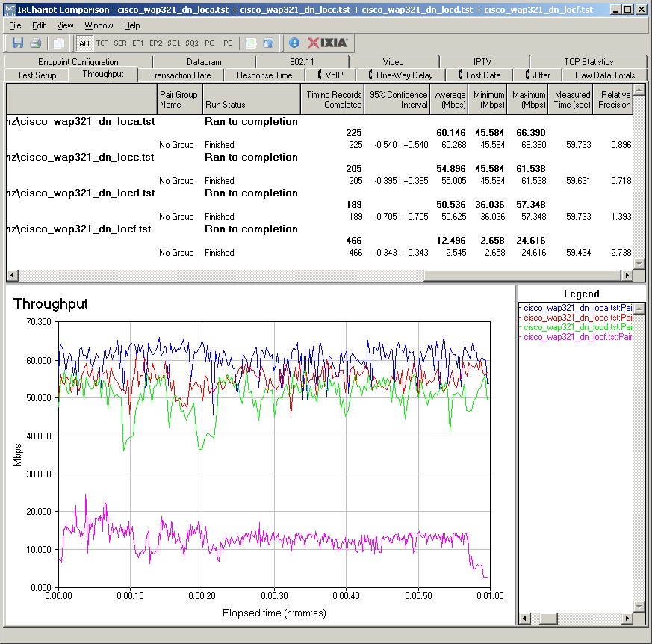The image size is (652, 644).
Task: Click the 95% Confidence Interval column header
Action: click(x=397, y=99)
